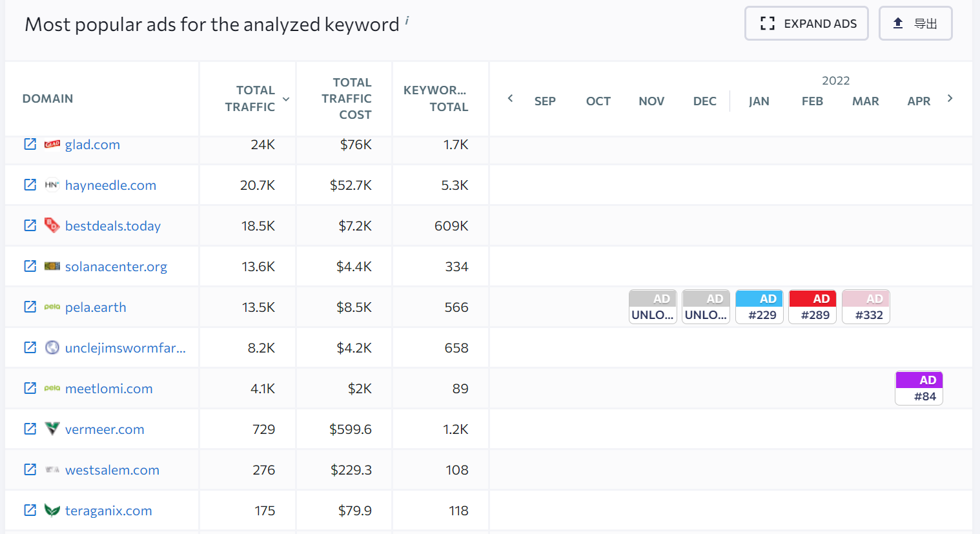Click the pela.earth favicon
Image resolution: width=980 pixels, height=534 pixels.
tap(52, 307)
